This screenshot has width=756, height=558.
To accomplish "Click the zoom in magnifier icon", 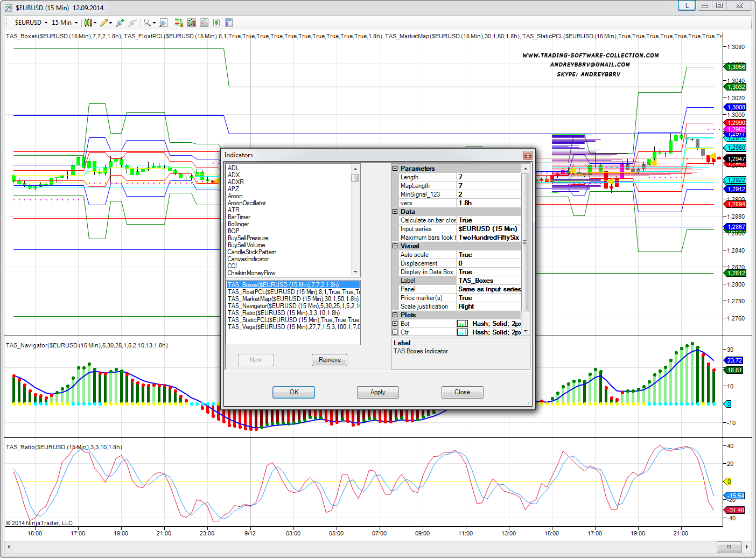I will [x=120, y=23].
